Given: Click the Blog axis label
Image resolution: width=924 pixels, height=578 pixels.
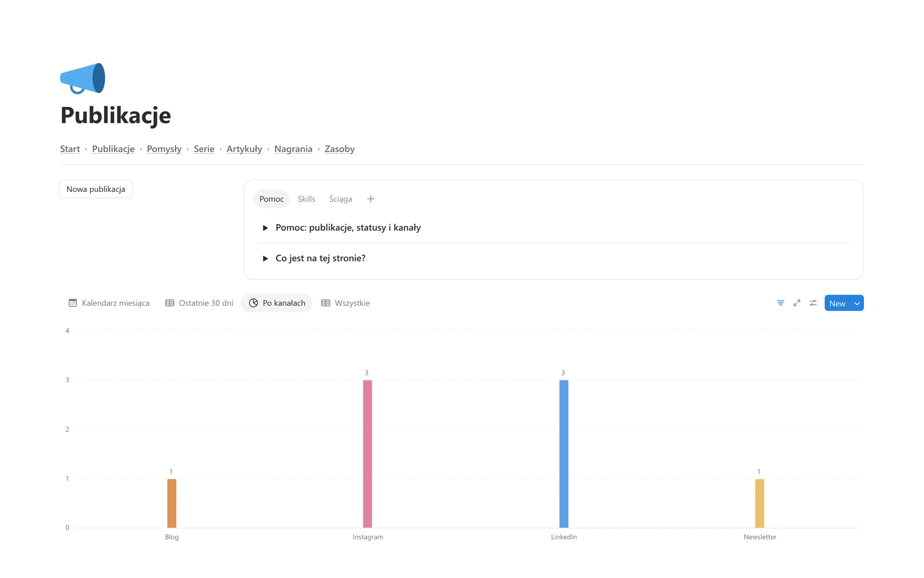Looking at the screenshot, I should click(x=172, y=537).
